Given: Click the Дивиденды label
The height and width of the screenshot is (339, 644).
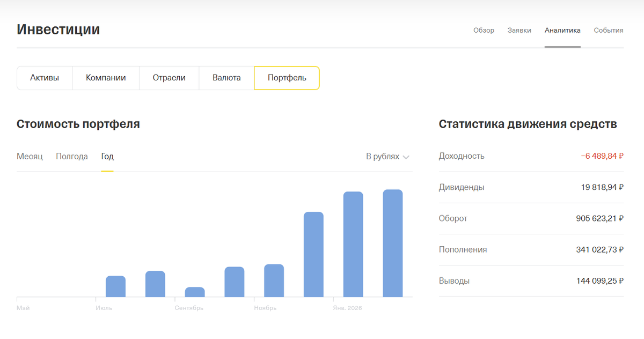Looking at the screenshot, I should 462,187.
